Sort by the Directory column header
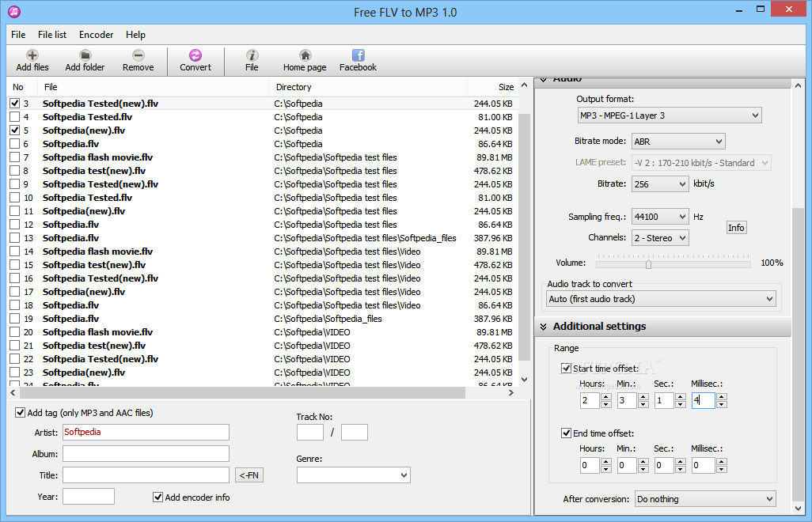This screenshot has width=812, height=522. point(368,87)
